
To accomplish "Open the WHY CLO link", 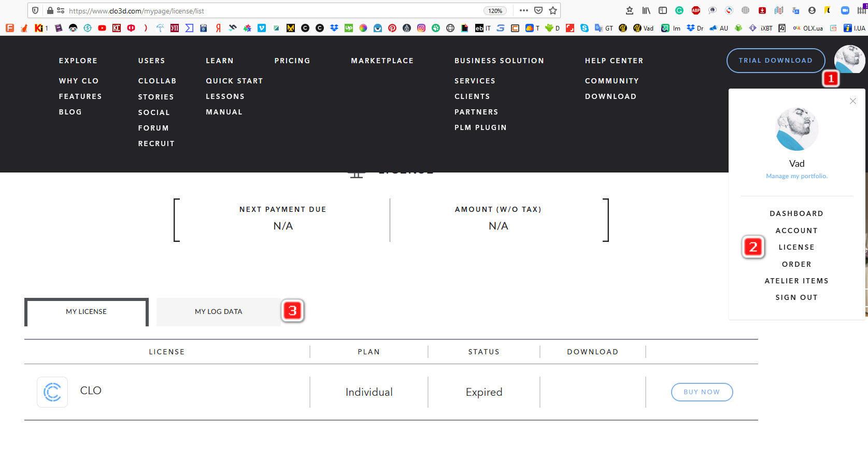I will click(x=79, y=81).
